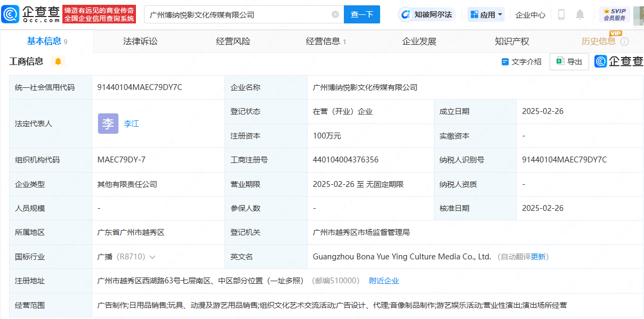This screenshot has height=319, width=644.
Task: Click company name 广州博纳悦影文化传媒有限公司 in table
Action: pos(365,87)
